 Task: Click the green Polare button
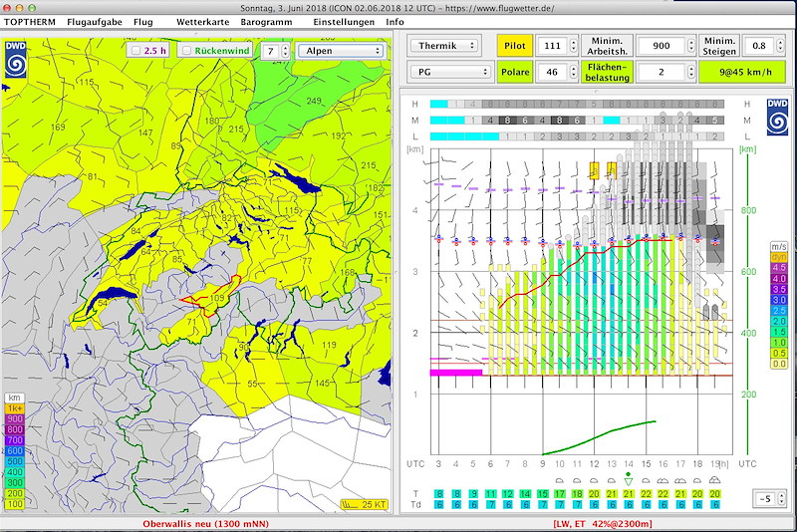[514, 72]
